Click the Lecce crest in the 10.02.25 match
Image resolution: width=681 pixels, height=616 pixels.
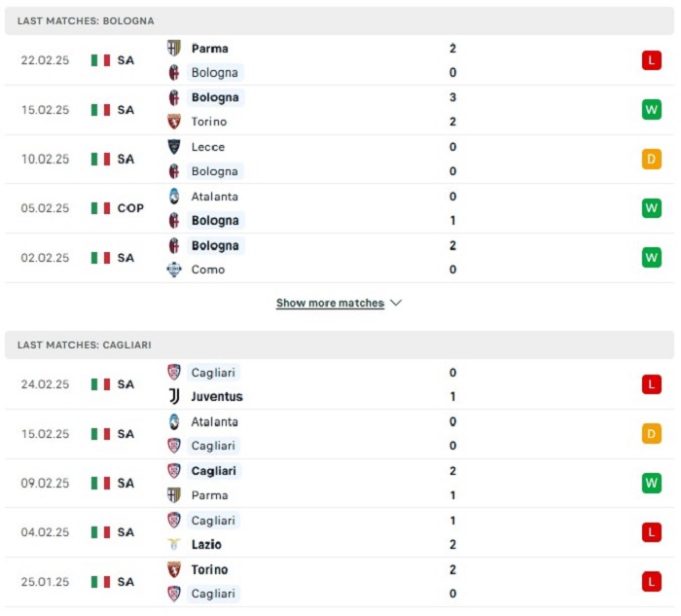pos(174,147)
